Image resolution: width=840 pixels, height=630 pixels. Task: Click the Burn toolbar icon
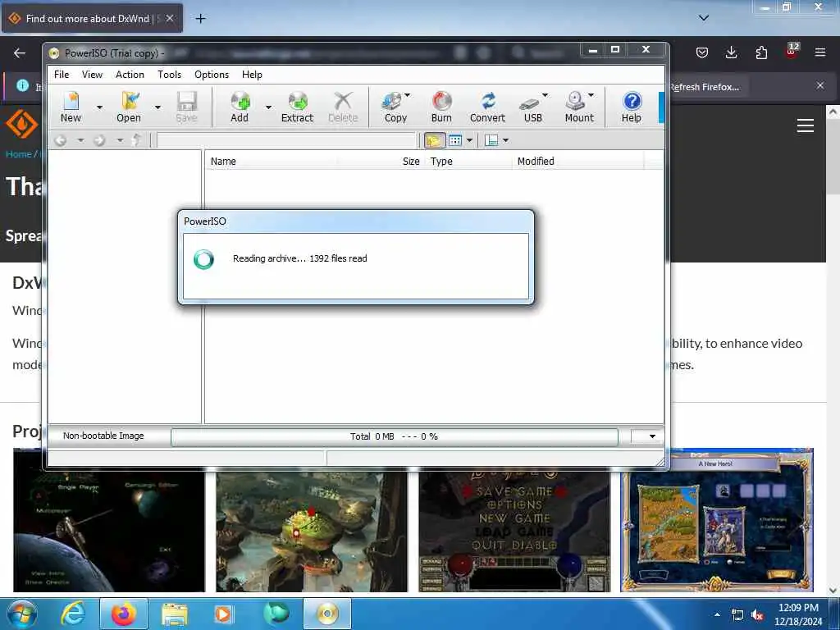click(x=441, y=107)
